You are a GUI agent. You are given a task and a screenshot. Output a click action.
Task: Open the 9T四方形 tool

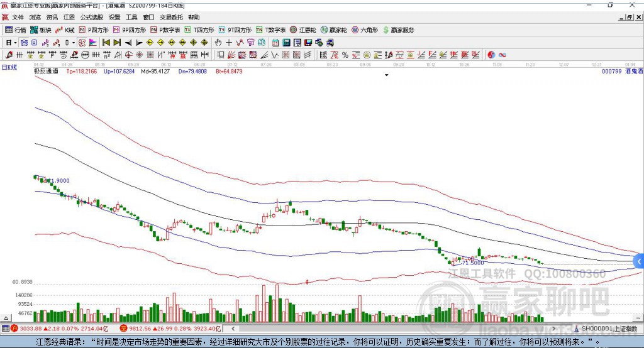click(x=235, y=30)
